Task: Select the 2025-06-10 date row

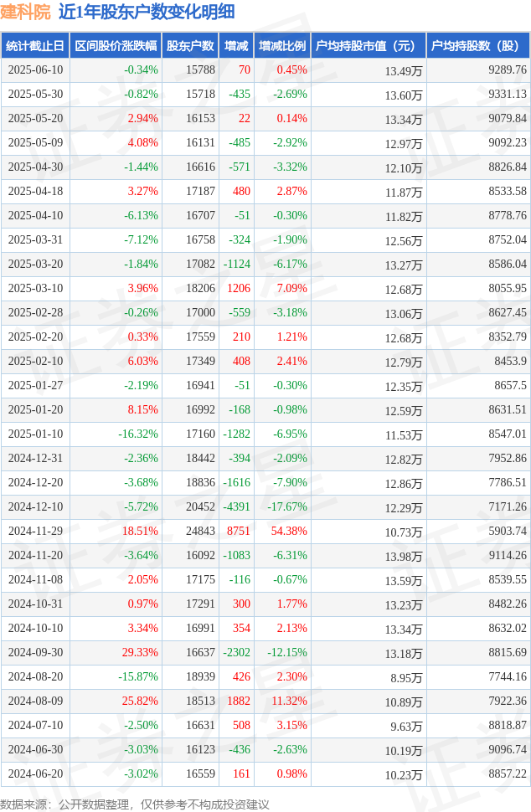Action: click(265, 70)
